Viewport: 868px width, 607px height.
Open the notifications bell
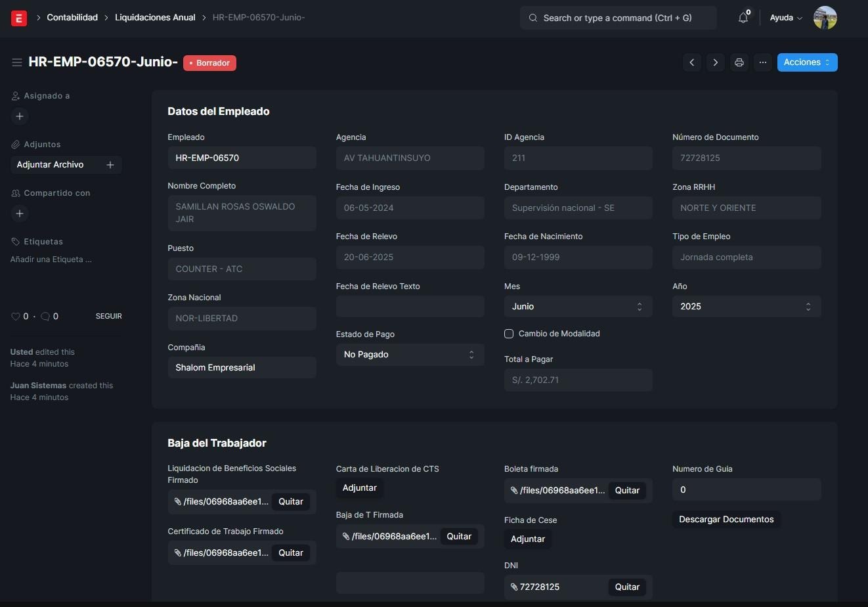pyautogui.click(x=743, y=18)
